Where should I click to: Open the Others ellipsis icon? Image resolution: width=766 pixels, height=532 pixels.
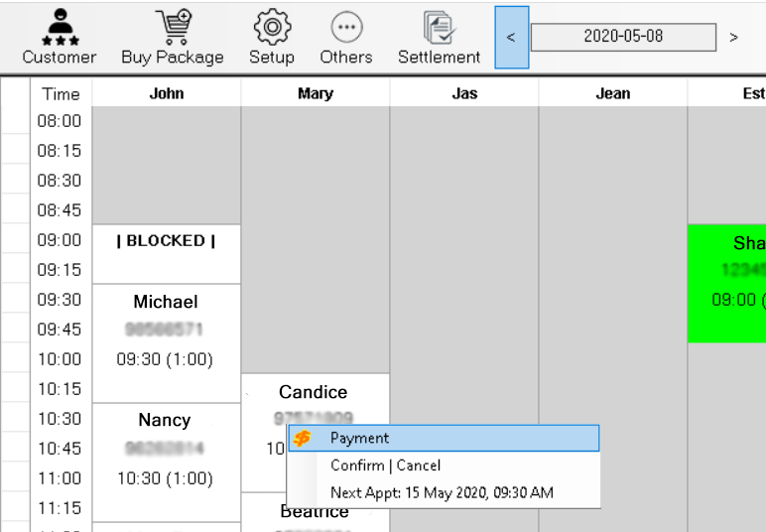tap(346, 27)
